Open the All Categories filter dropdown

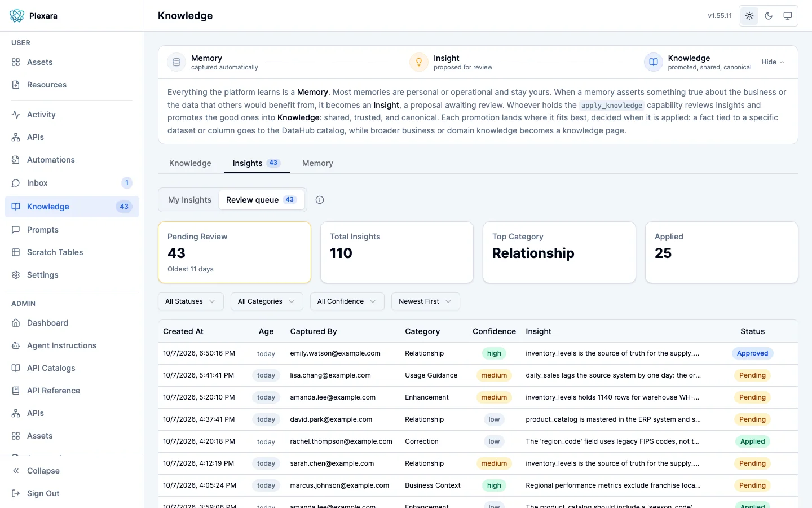coord(267,301)
